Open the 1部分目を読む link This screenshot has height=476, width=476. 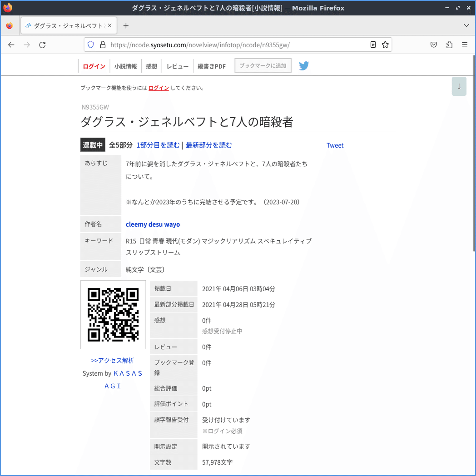pos(158,145)
